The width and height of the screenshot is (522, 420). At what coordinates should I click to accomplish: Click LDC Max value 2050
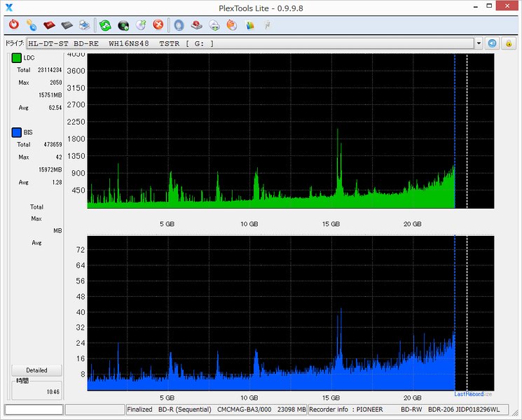(56, 83)
